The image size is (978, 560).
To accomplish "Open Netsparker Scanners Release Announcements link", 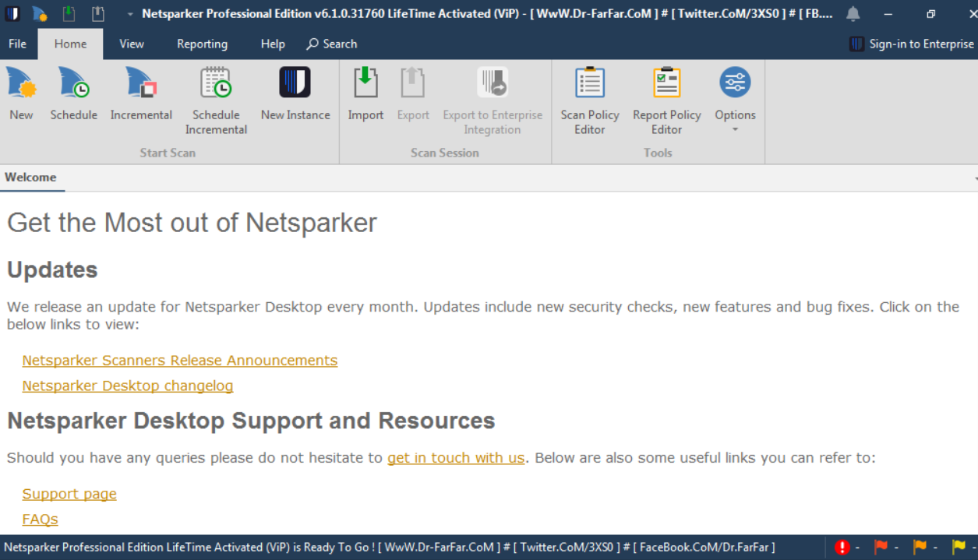I will [x=179, y=361].
